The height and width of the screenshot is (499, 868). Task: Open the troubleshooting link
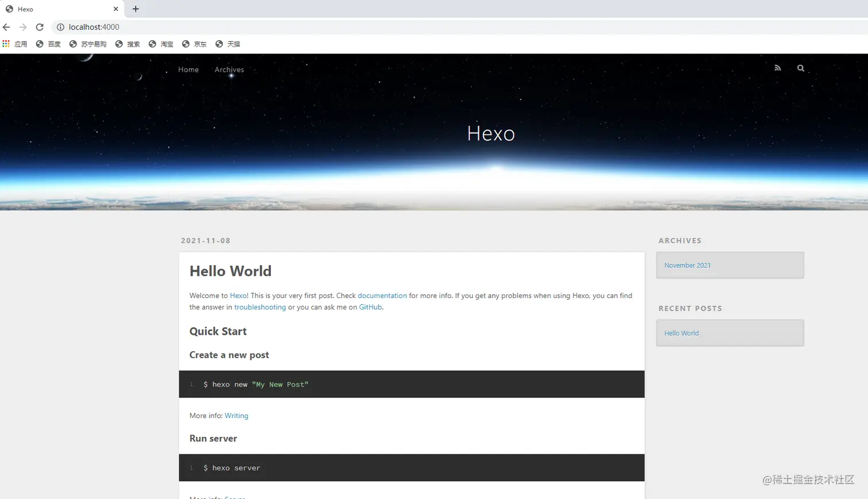point(259,307)
